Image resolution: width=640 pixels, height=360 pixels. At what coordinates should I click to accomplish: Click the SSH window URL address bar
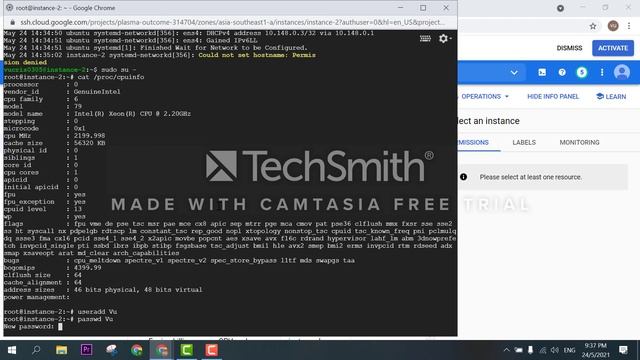pyautogui.click(x=233, y=22)
